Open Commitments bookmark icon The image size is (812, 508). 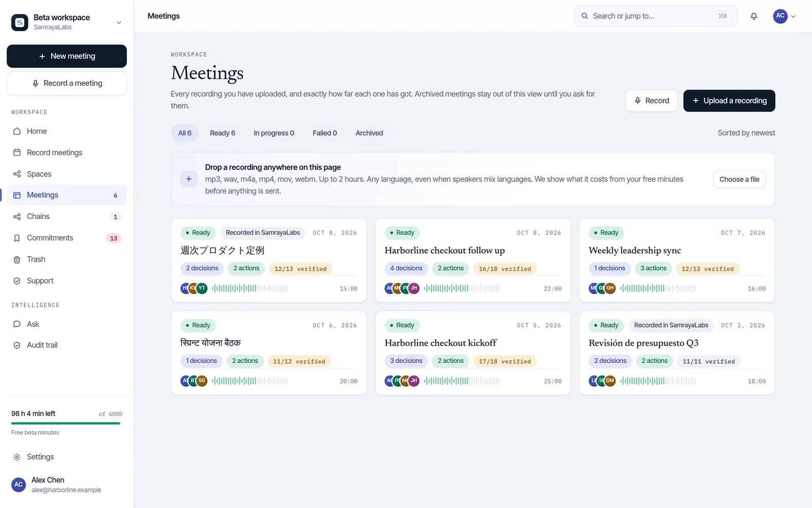pyautogui.click(x=17, y=238)
